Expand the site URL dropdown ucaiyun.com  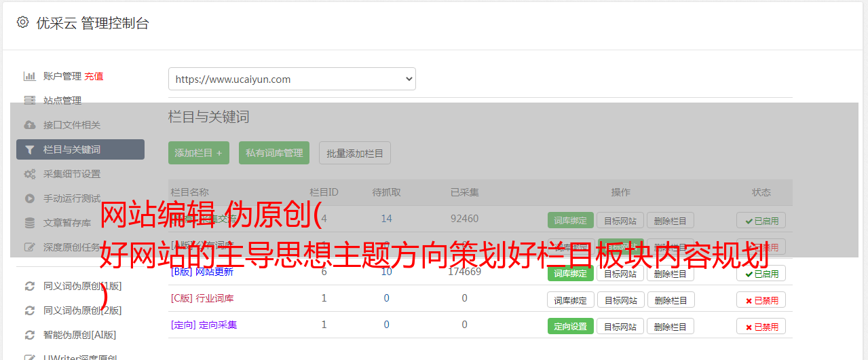coord(292,79)
